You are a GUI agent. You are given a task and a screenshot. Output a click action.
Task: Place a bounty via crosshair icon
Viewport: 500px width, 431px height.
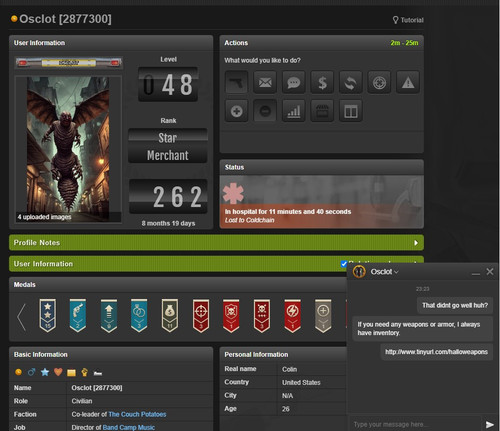coord(379,82)
